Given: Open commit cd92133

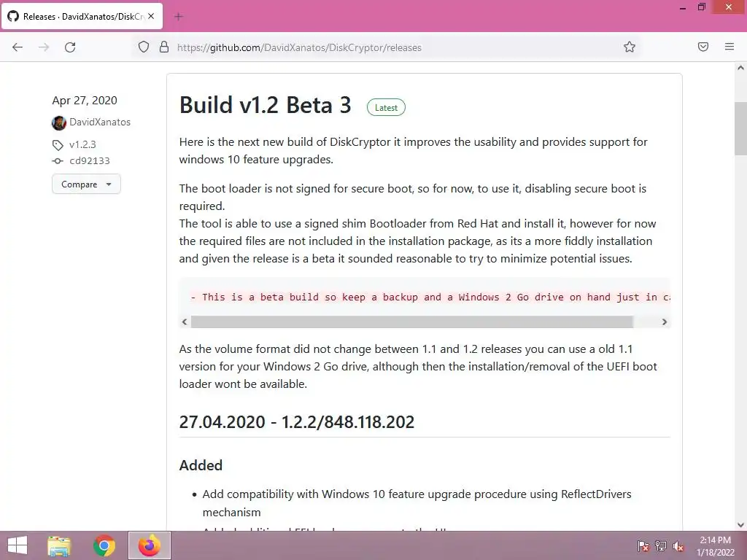Looking at the screenshot, I should [x=90, y=161].
